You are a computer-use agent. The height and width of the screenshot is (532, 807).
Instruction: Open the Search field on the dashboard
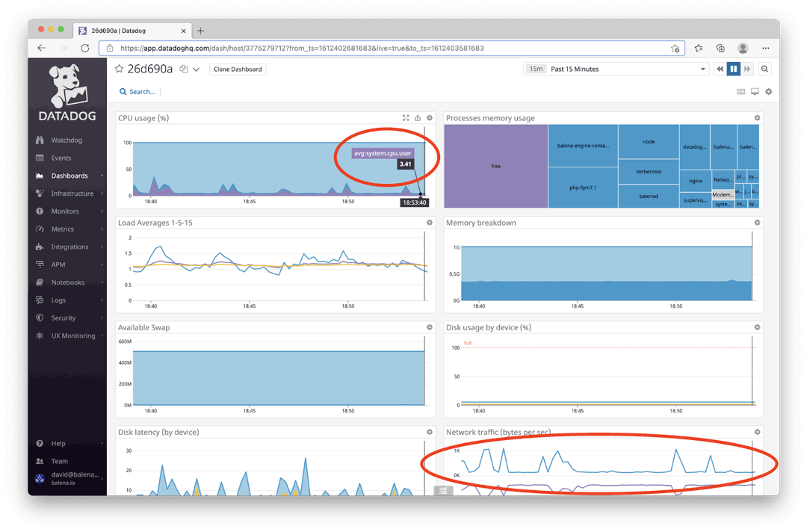tap(137, 91)
